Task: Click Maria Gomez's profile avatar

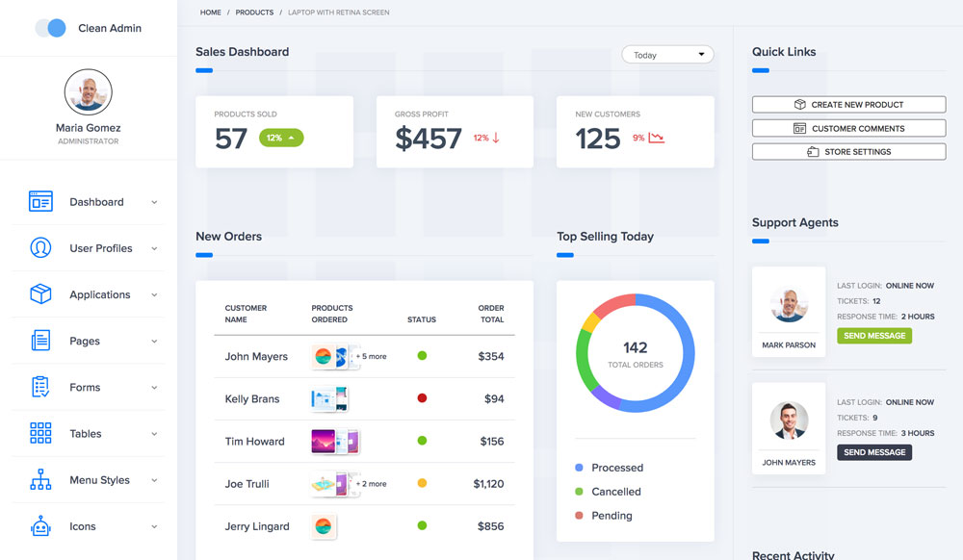Action: (x=88, y=92)
